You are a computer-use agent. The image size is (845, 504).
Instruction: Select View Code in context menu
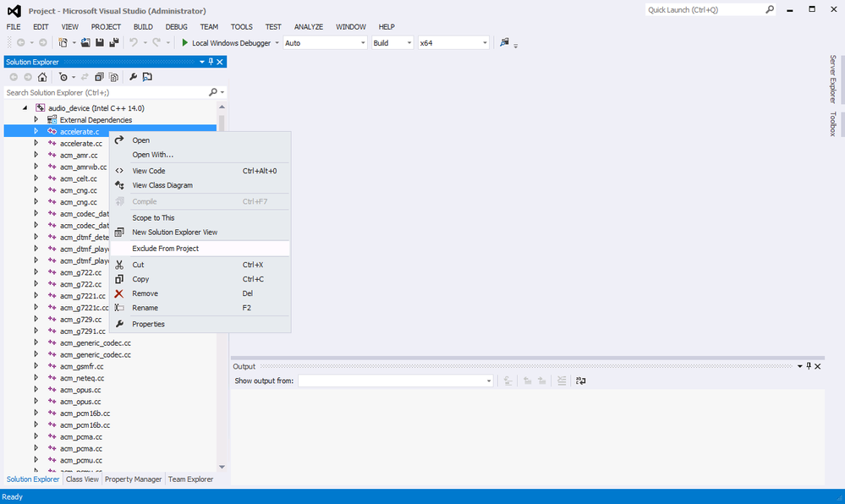200,171
